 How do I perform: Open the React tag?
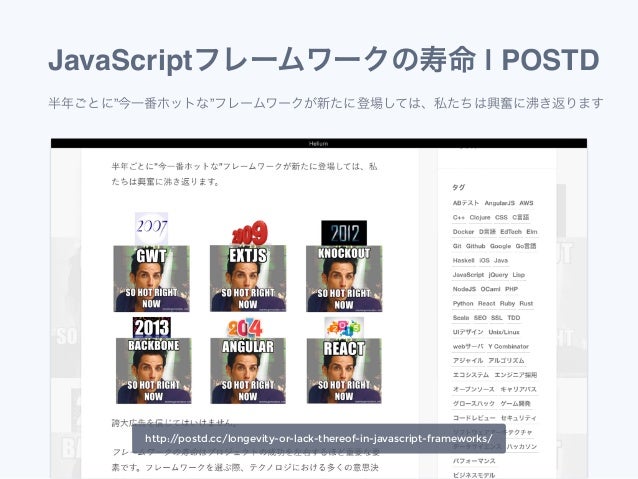click(487, 303)
